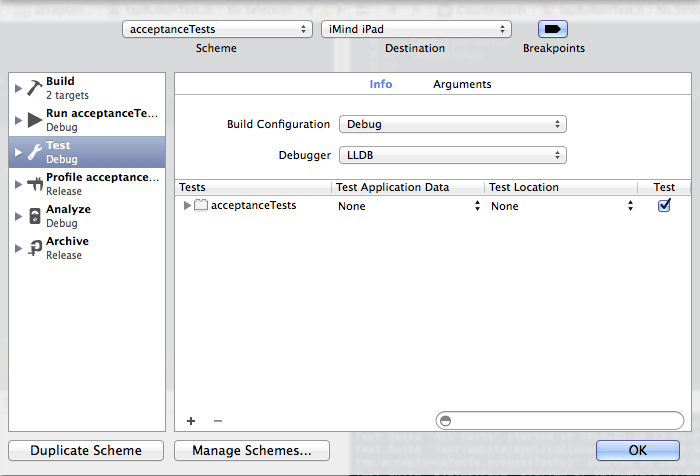Click the acceptanceTests bundle icon in Tests table
700x476 pixels.
click(201, 205)
